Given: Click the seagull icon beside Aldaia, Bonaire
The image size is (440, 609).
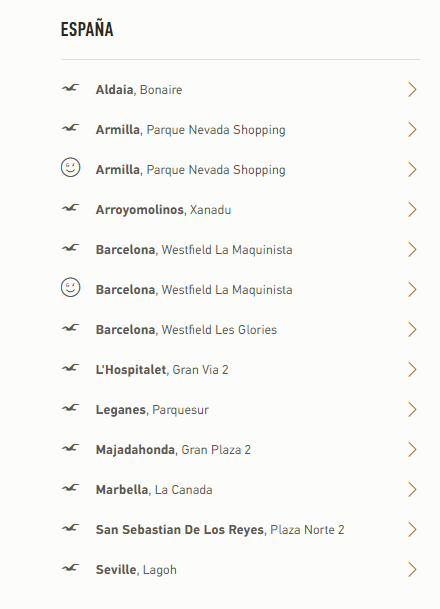Looking at the screenshot, I should tap(70, 88).
